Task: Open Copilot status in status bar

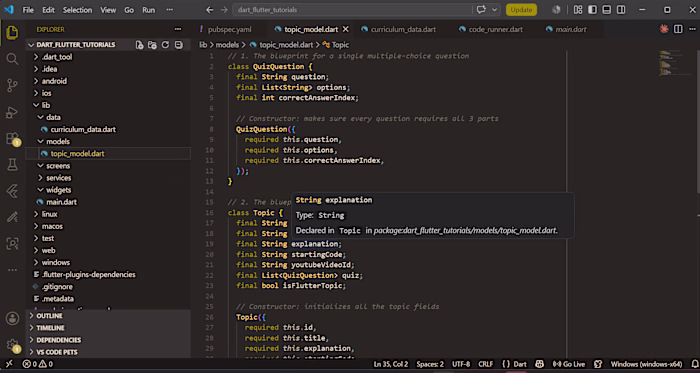Action: [x=539, y=364]
